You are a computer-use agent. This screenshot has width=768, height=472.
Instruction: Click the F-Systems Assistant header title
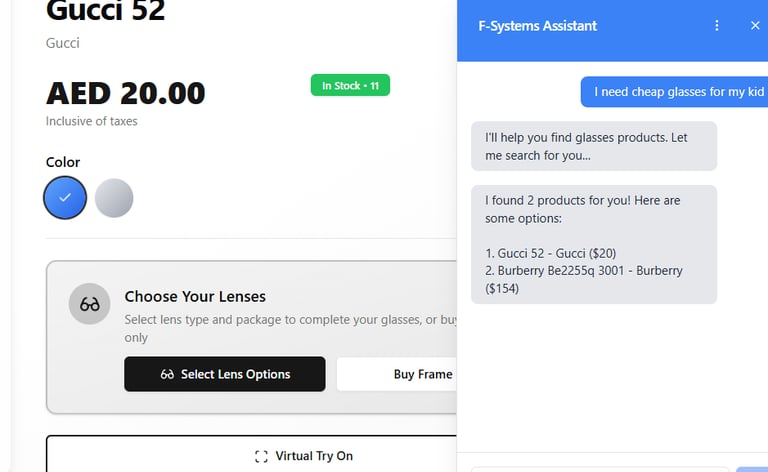[x=538, y=26]
